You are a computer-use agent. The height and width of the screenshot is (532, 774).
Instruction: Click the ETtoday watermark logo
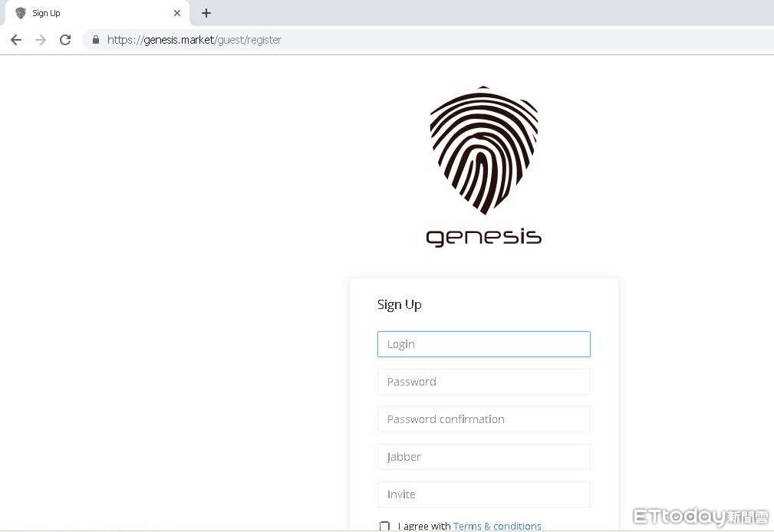pos(701,517)
